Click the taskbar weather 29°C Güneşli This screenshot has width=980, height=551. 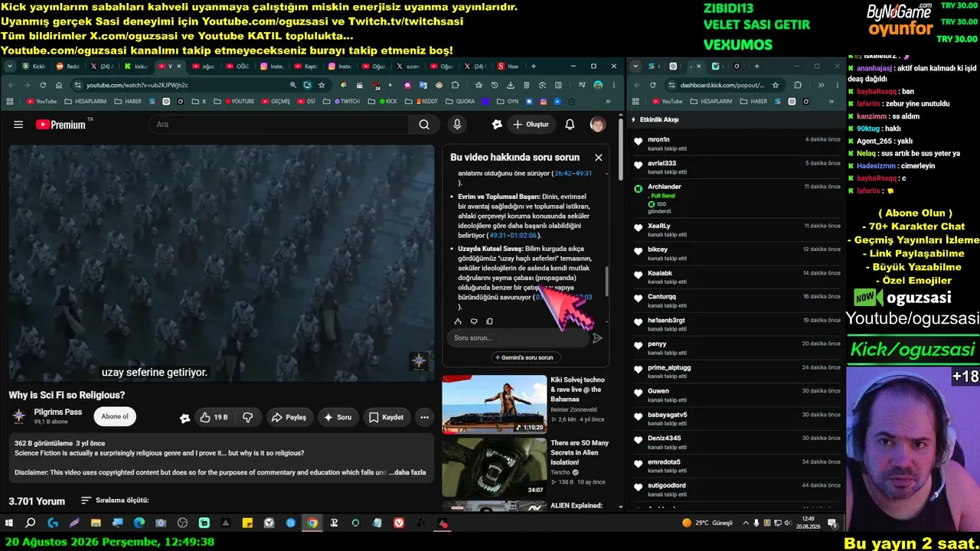pos(708,523)
